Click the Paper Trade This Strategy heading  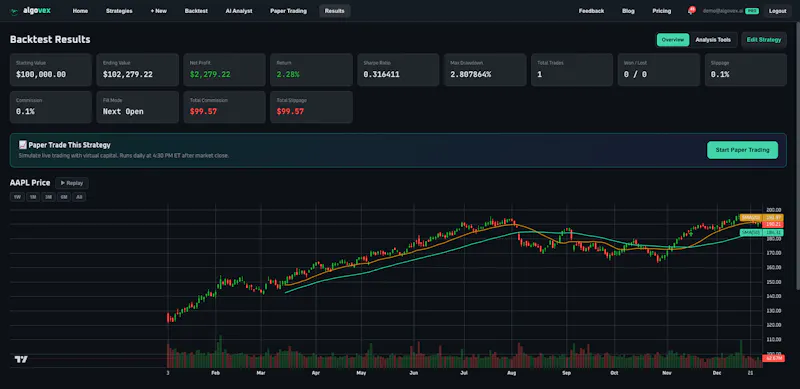pyautogui.click(x=69, y=145)
